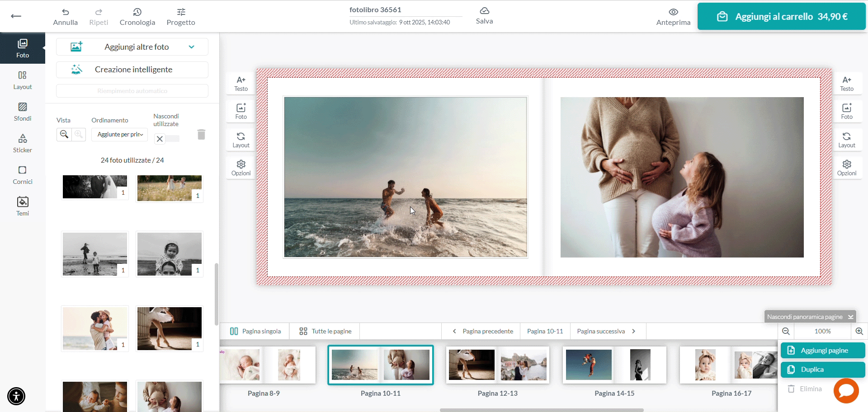Change right page Layout

[x=847, y=140]
